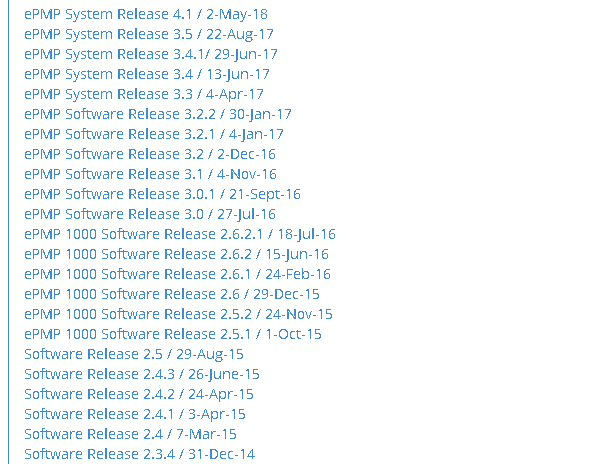Open ePMP Software Release 3.1 link
This screenshot has width=609, height=464.
(151, 174)
